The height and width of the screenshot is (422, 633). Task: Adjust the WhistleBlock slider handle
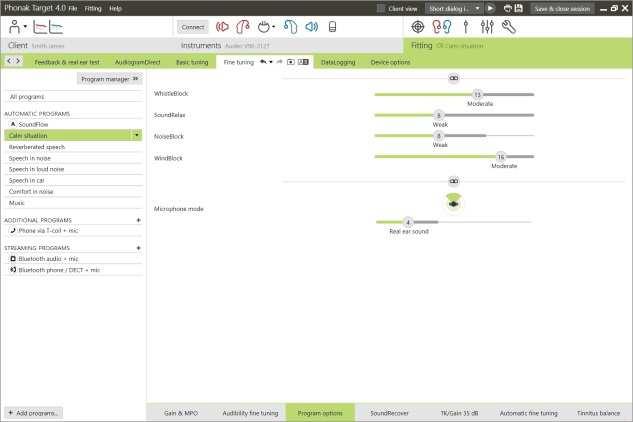pos(478,94)
